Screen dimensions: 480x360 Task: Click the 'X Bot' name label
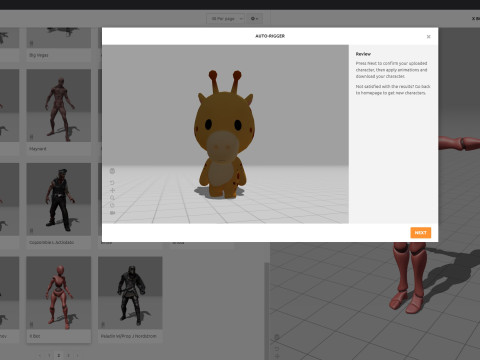point(35,336)
